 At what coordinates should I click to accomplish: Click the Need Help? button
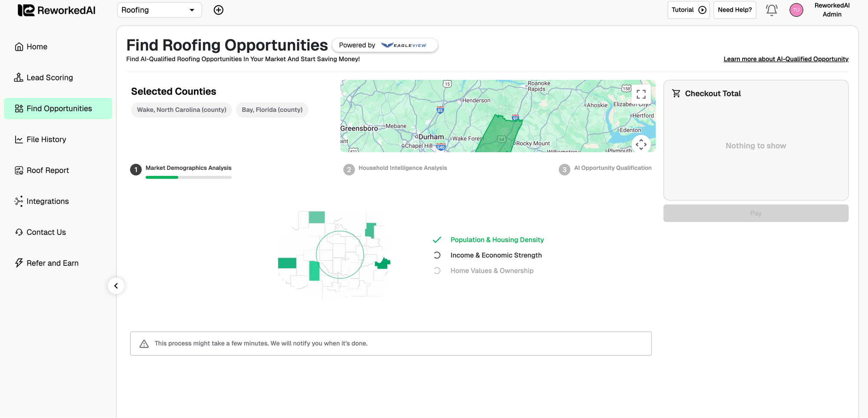click(734, 10)
